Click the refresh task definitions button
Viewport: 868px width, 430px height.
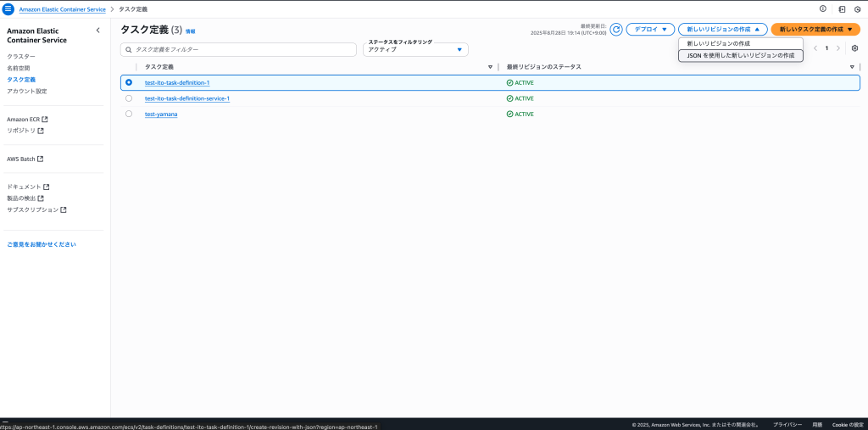[x=616, y=30]
